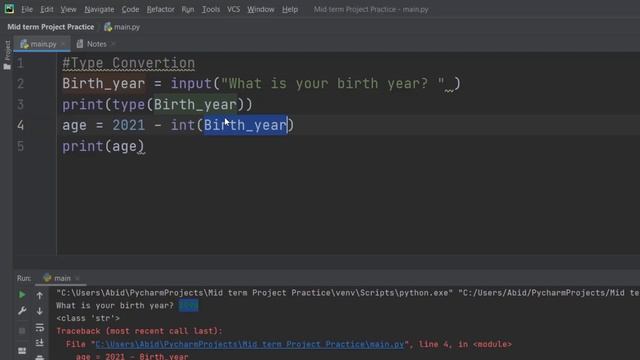
Task: Click the up arrow in Run panel
Action: pyautogui.click(x=40, y=295)
